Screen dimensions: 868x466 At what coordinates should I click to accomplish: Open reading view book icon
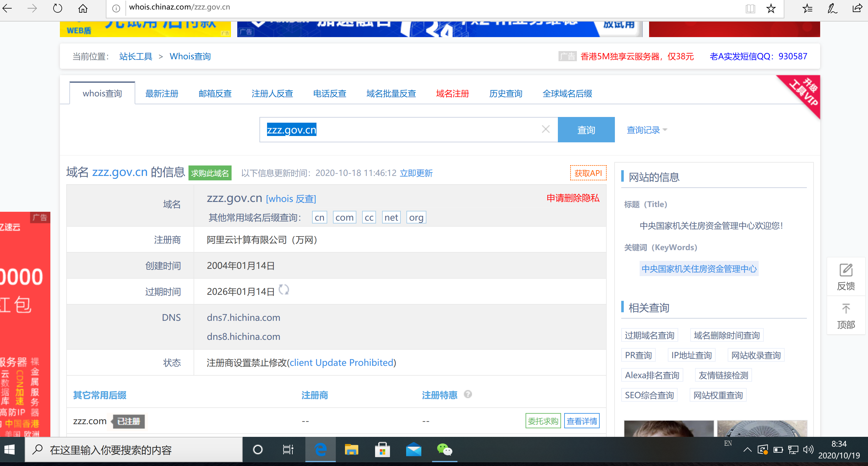pos(750,8)
